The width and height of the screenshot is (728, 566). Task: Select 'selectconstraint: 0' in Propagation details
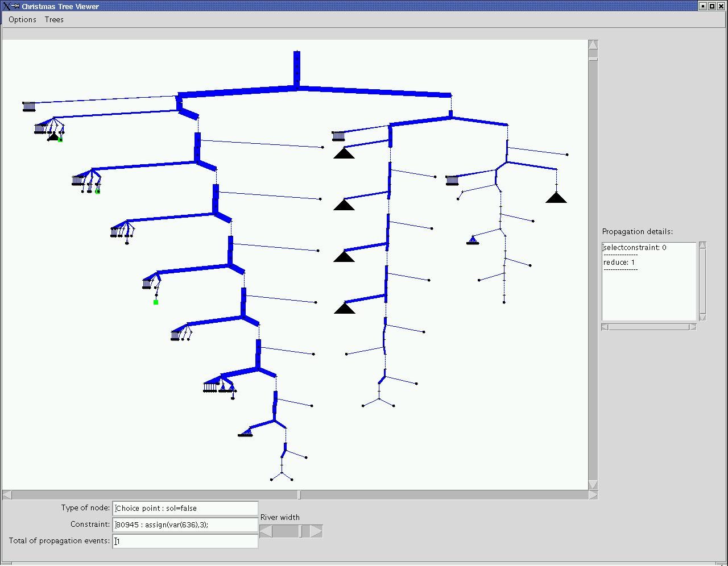[x=635, y=248]
